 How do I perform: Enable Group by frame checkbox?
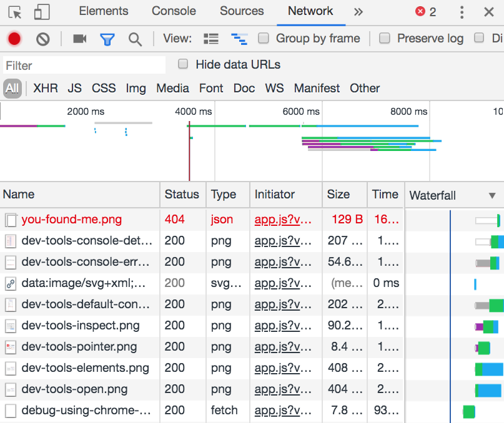click(264, 38)
